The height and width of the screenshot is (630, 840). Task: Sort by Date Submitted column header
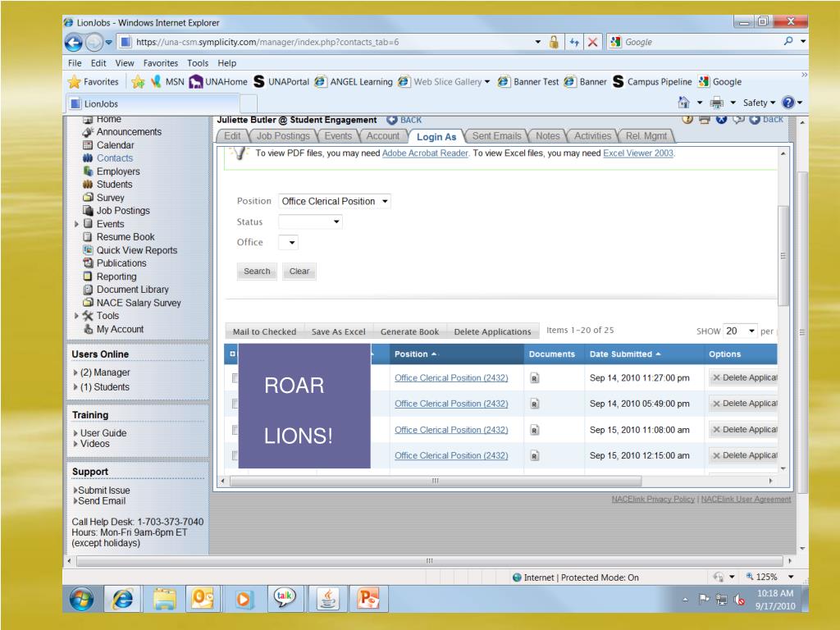pyautogui.click(x=625, y=354)
